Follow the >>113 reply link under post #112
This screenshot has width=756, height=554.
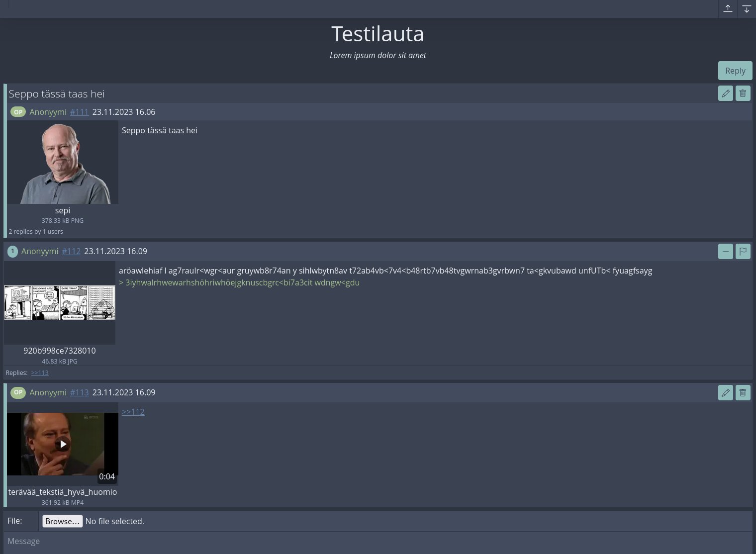40,372
